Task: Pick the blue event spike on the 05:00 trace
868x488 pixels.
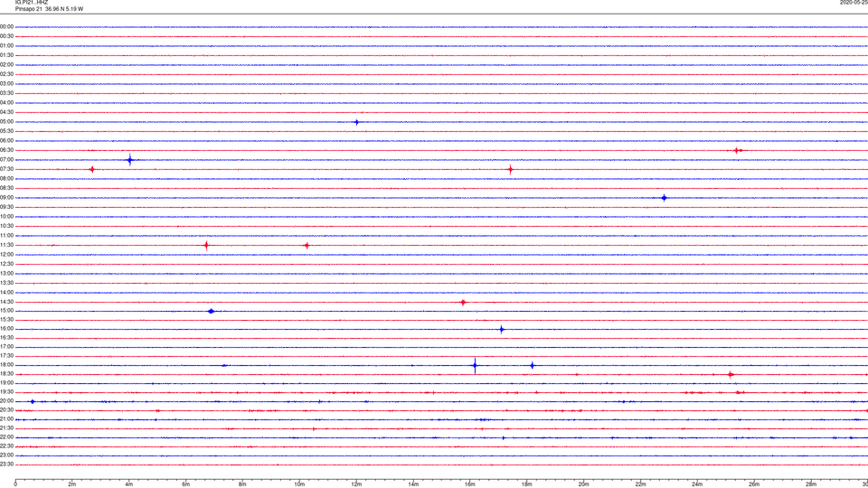Action: pos(356,122)
